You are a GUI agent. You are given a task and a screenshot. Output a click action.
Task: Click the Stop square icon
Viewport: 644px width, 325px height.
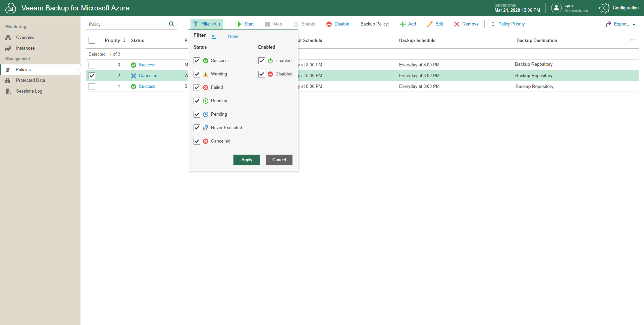point(268,24)
